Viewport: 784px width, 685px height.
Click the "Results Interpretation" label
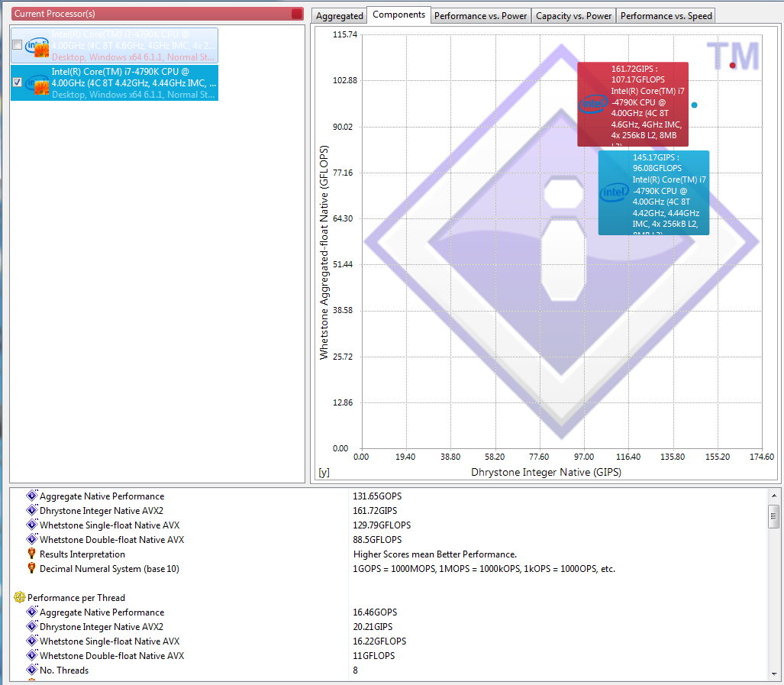(x=82, y=554)
